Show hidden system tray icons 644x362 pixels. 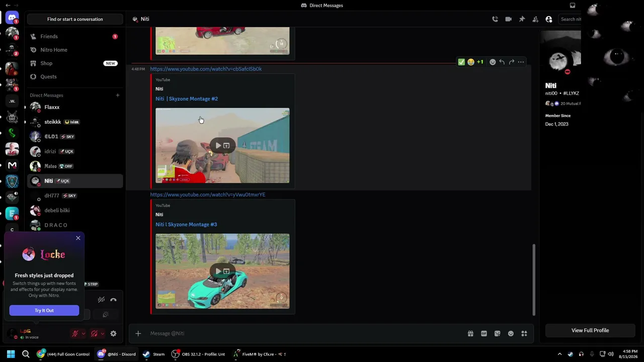click(559, 354)
